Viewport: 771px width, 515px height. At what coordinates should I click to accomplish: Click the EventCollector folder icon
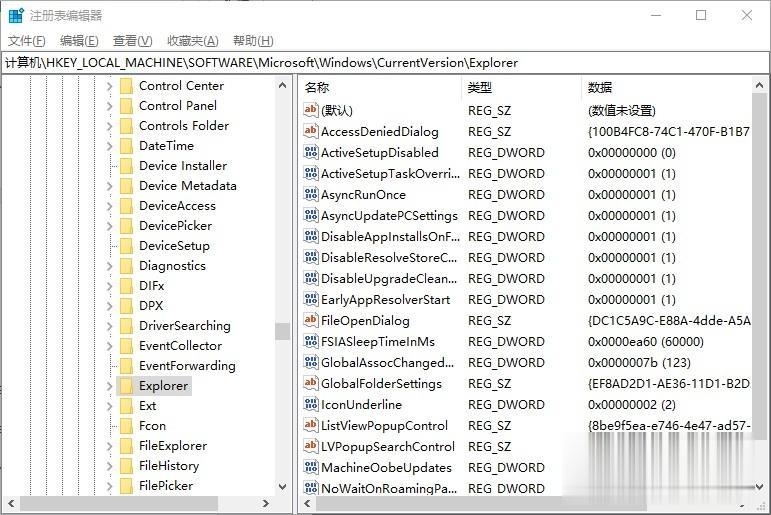pos(126,346)
